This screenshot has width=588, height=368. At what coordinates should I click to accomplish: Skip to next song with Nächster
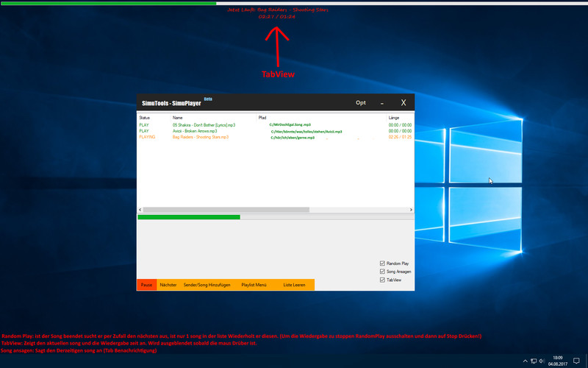[168, 285]
